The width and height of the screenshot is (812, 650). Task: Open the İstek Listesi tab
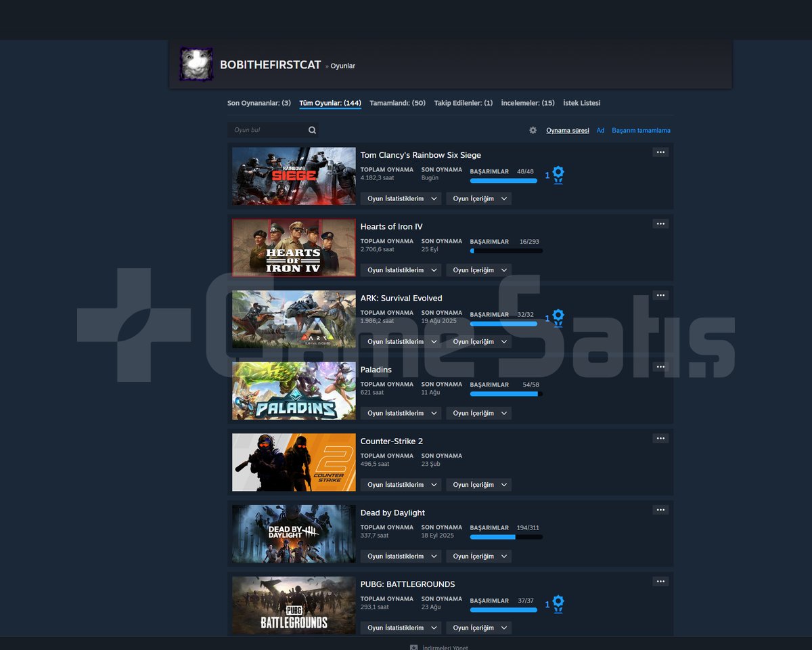[582, 103]
